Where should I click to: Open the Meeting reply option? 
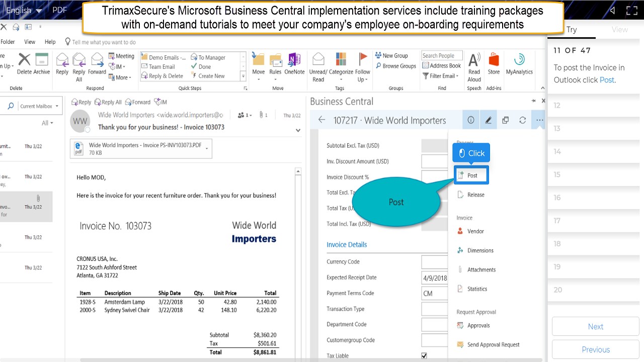click(x=121, y=56)
